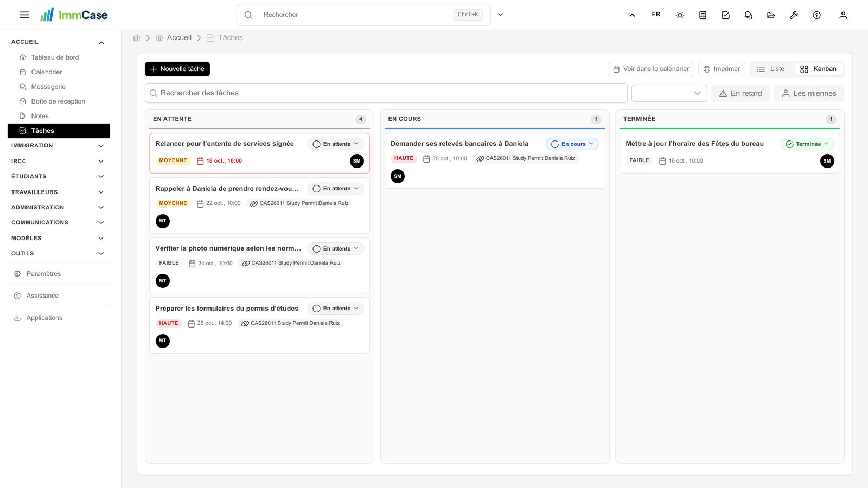Screen dimensions: 868x488
Task: Open the folder icon in the top bar
Action: point(771,15)
